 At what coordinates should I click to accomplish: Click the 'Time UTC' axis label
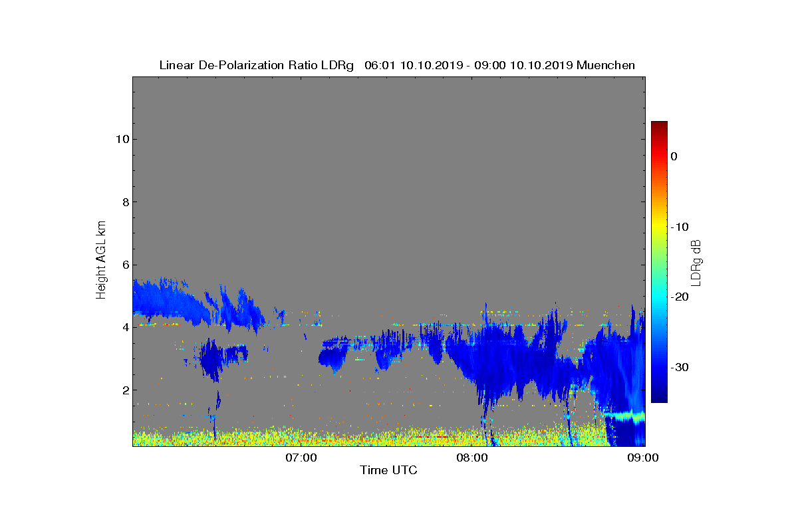click(x=388, y=470)
